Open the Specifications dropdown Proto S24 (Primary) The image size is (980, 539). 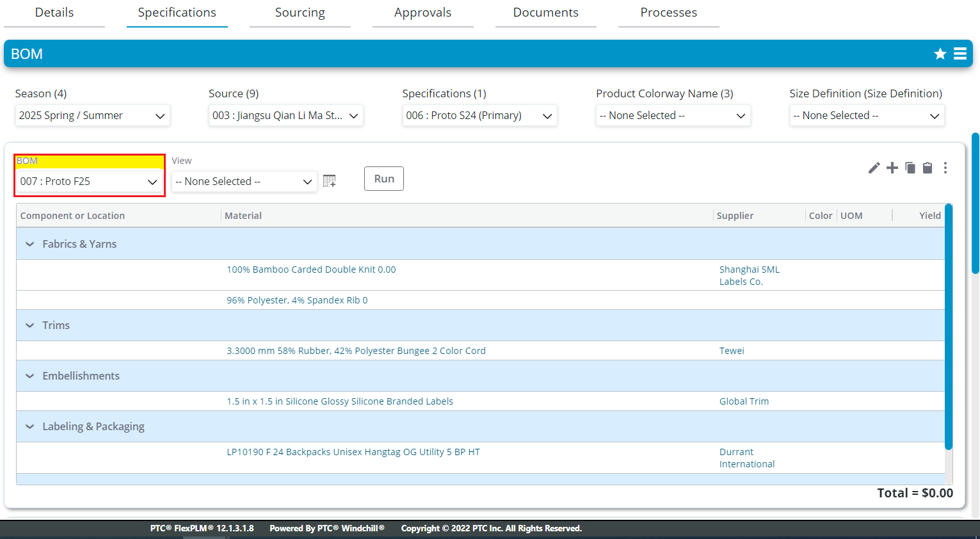480,116
